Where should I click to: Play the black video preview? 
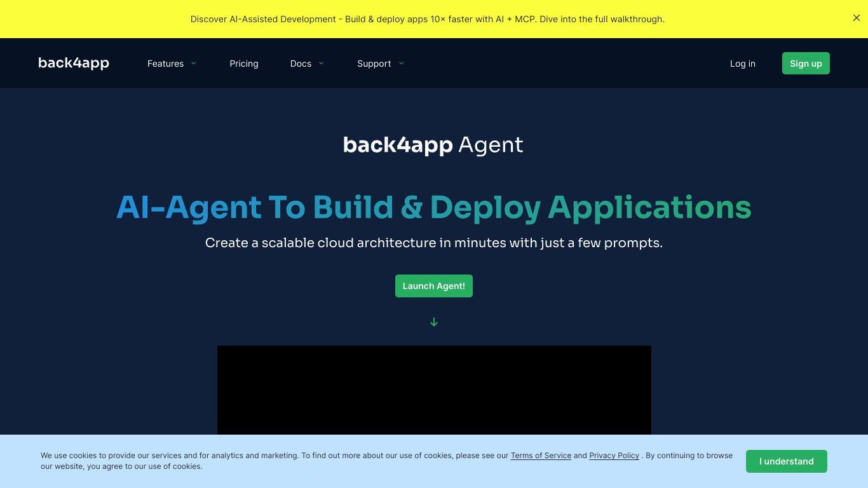click(x=434, y=390)
